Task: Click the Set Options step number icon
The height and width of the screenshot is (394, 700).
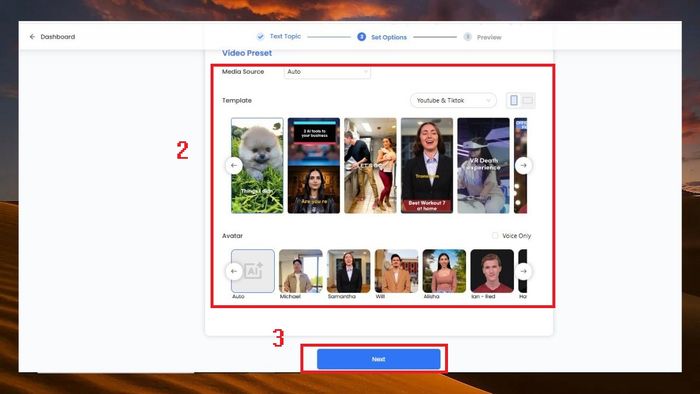Action: pyautogui.click(x=362, y=37)
